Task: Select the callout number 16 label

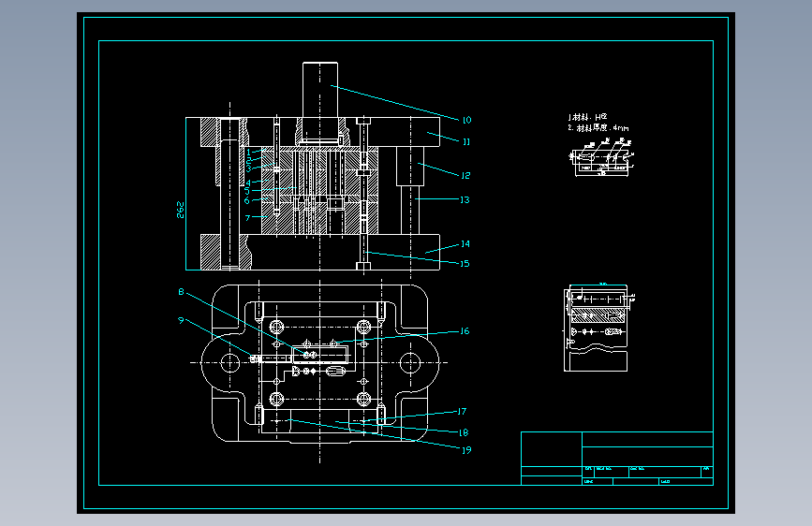Action: [465, 330]
